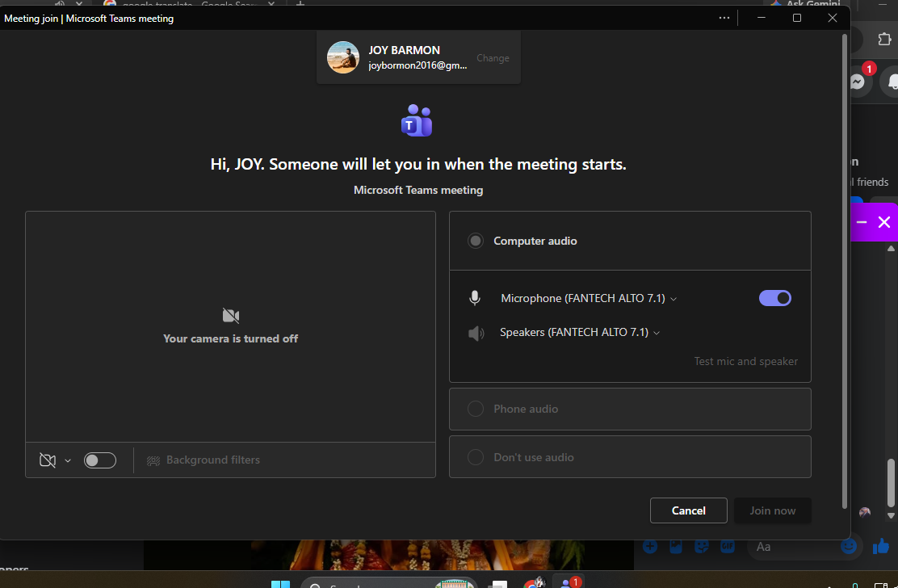
Task: Click the Task View taskbar icon
Action: click(x=499, y=584)
